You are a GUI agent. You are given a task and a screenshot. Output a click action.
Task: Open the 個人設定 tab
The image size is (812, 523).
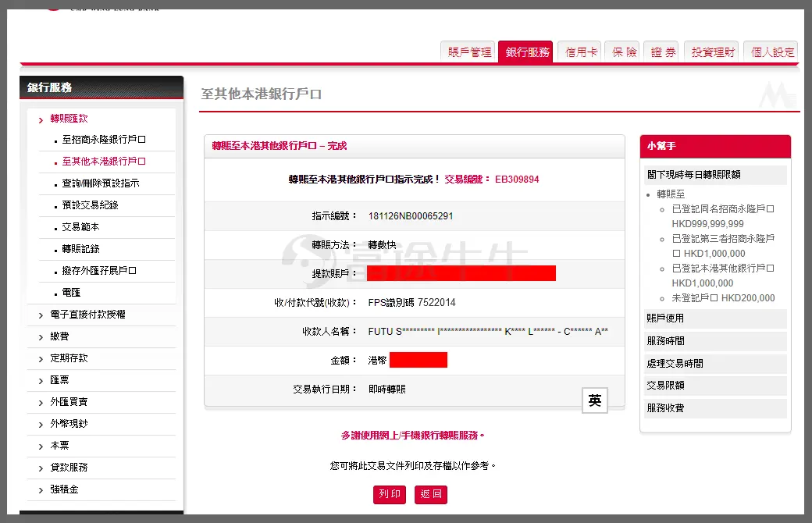point(771,52)
